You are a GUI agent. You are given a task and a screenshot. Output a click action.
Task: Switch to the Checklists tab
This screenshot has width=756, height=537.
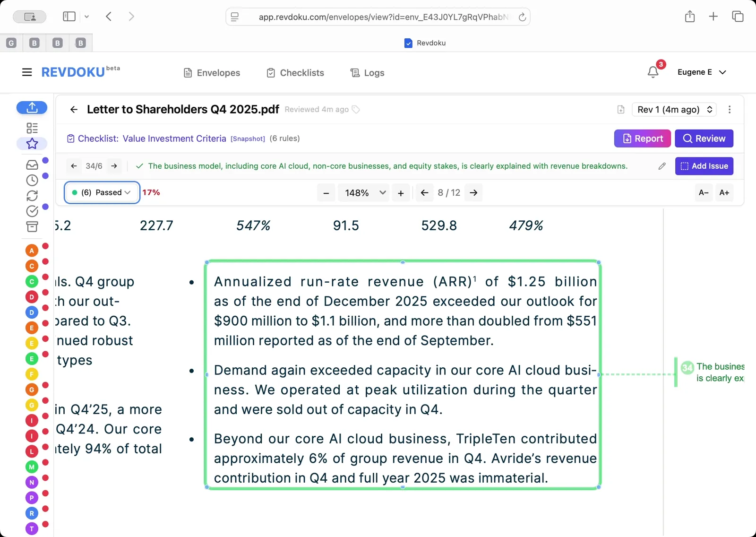coord(295,72)
